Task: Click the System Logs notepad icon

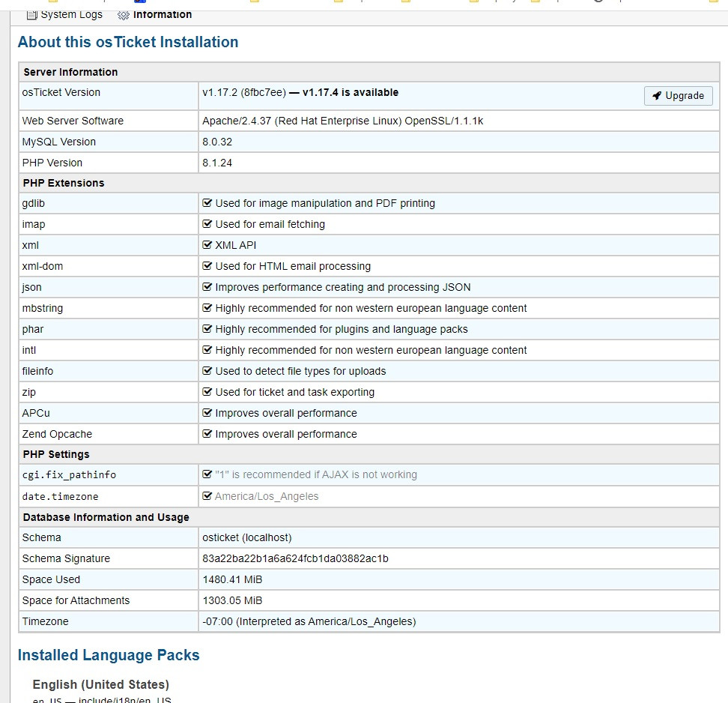Action: coord(31,15)
